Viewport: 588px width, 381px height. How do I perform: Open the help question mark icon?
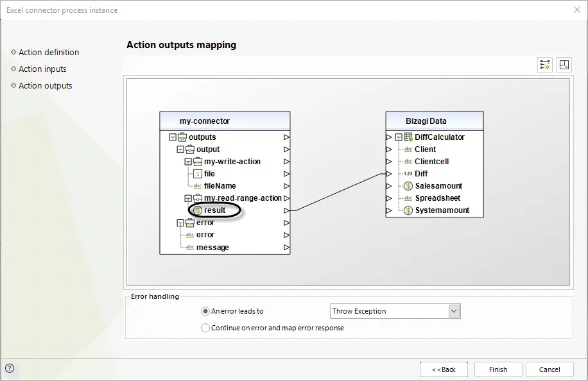[x=10, y=368]
